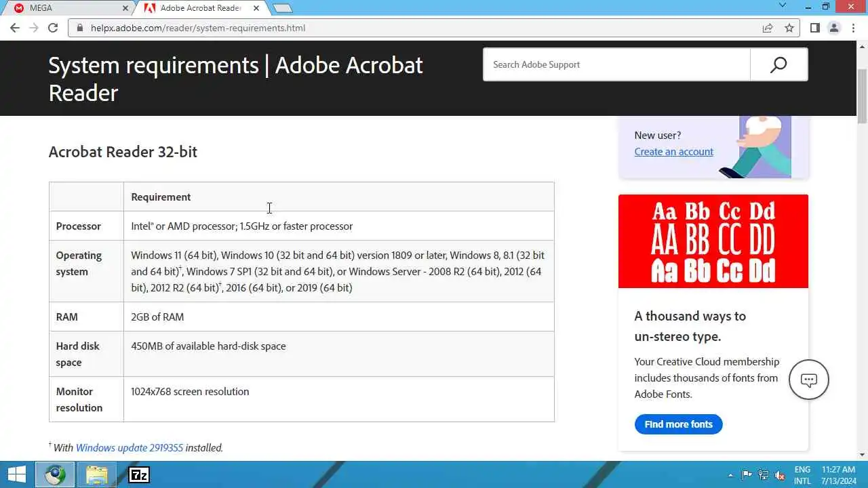
Task: Click the Search Adobe Support field
Action: pos(616,64)
